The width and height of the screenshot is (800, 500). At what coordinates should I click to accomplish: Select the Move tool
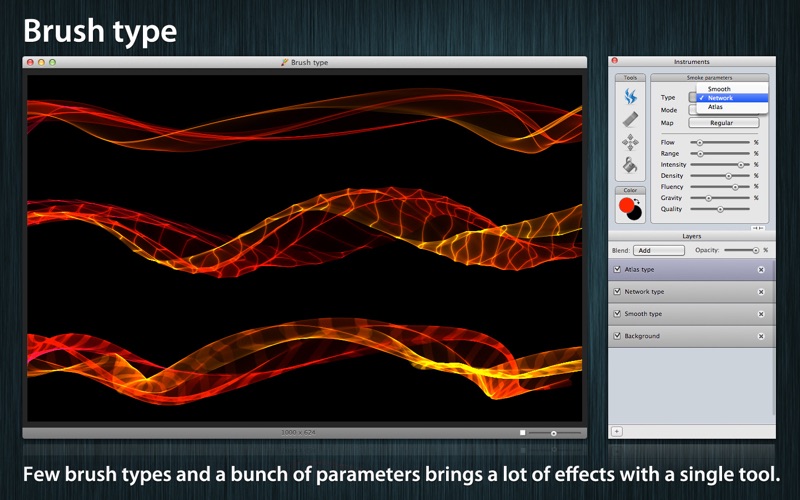pyautogui.click(x=630, y=142)
